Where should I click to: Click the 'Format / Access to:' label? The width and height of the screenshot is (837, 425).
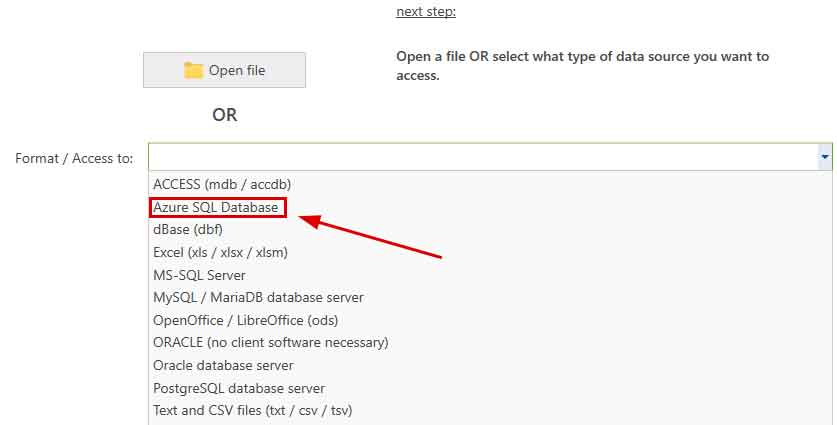coord(74,159)
